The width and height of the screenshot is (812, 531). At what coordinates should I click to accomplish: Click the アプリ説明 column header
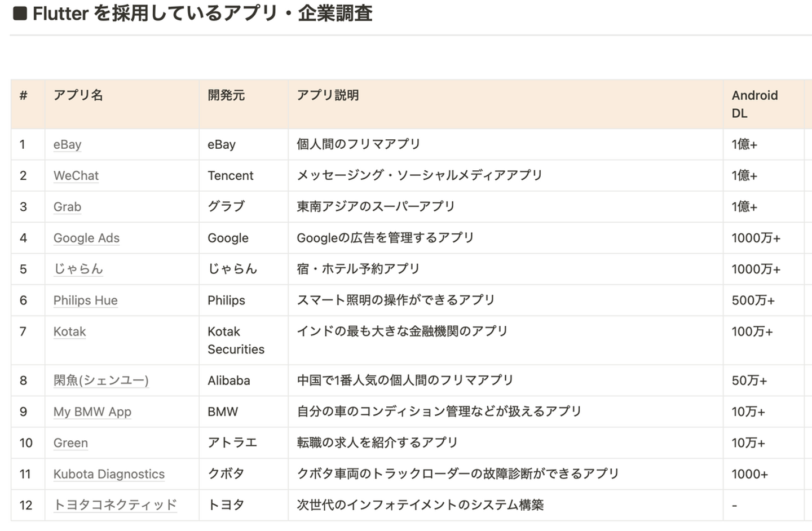[x=328, y=95]
